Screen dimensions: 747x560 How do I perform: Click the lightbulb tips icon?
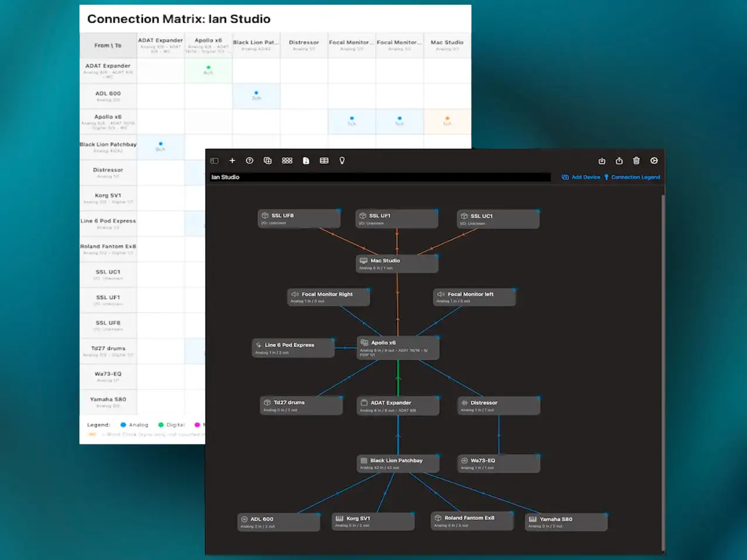342,160
